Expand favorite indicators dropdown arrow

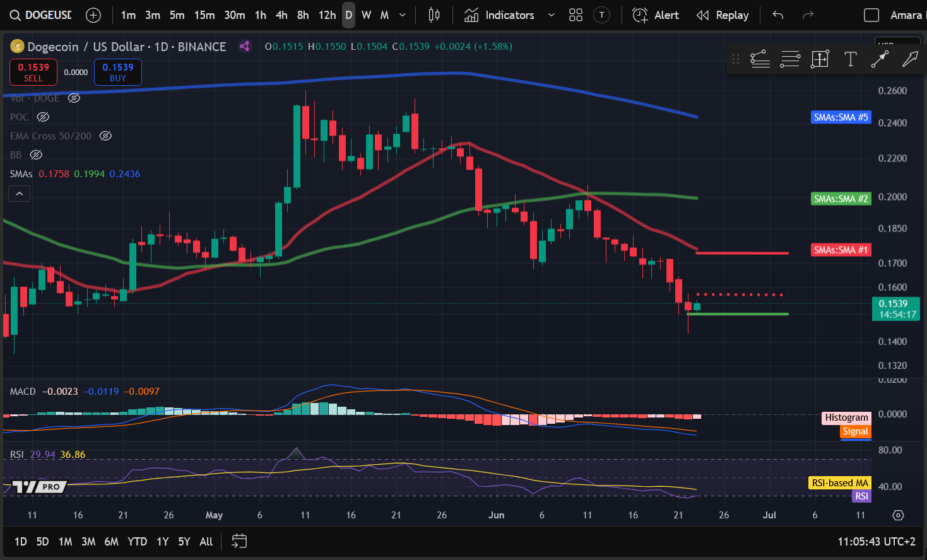pyautogui.click(x=551, y=15)
